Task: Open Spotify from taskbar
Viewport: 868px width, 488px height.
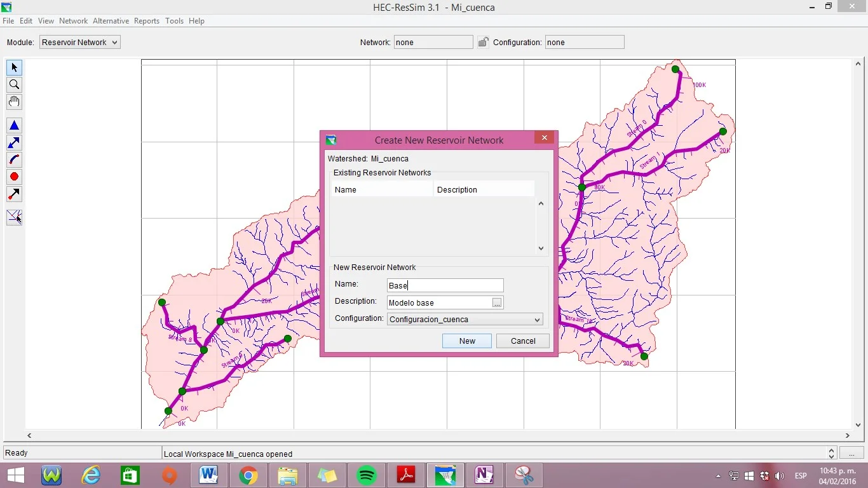Action: (367, 475)
